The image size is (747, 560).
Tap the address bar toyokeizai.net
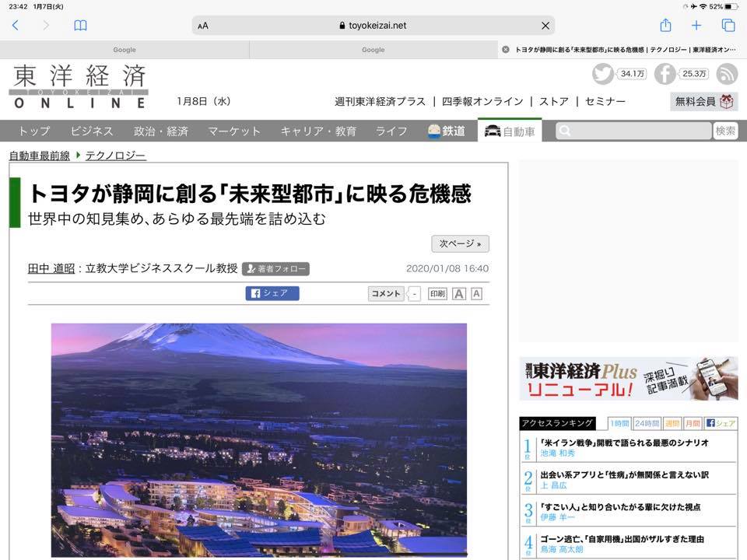[373, 26]
